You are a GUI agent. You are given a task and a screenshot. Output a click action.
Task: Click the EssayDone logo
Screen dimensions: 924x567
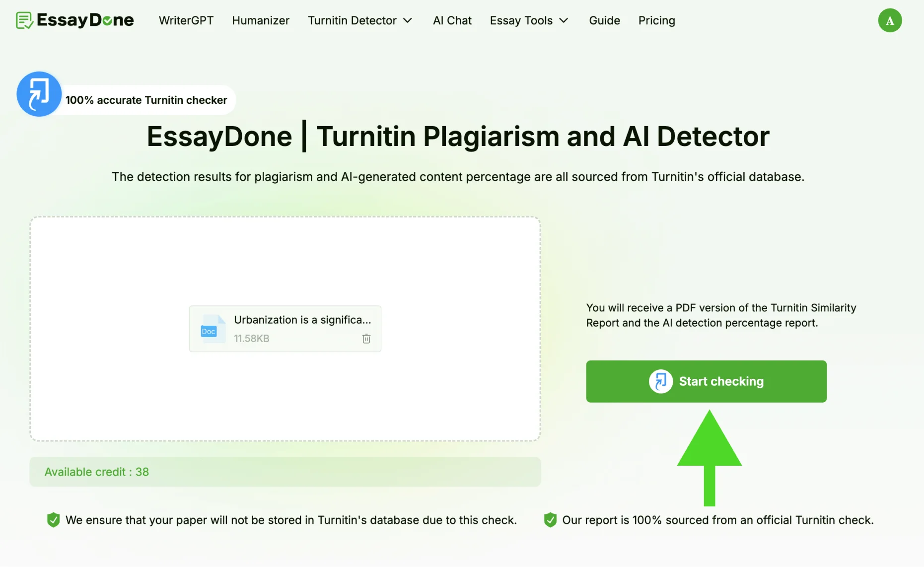(74, 20)
